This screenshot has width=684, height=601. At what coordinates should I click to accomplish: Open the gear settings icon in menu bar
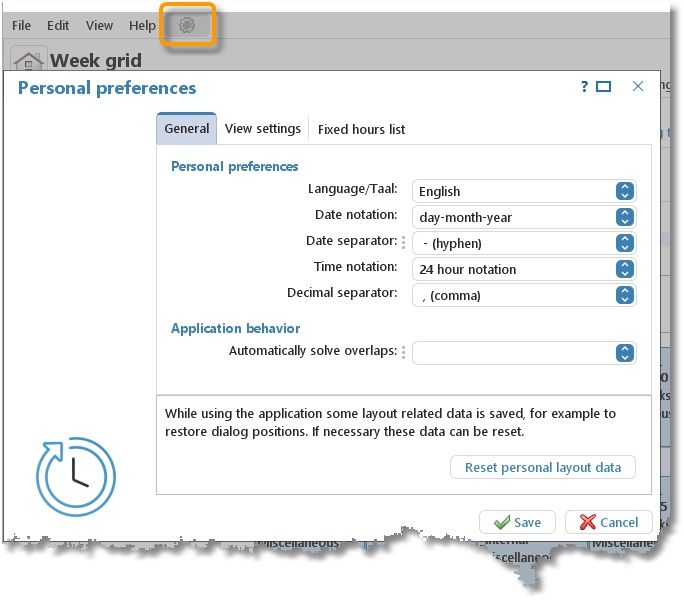tap(187, 26)
